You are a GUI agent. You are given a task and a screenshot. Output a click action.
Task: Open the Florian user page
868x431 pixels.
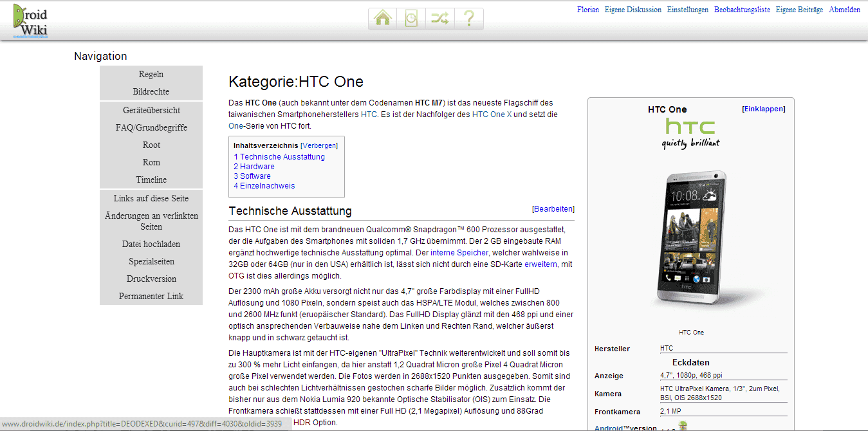click(x=588, y=10)
